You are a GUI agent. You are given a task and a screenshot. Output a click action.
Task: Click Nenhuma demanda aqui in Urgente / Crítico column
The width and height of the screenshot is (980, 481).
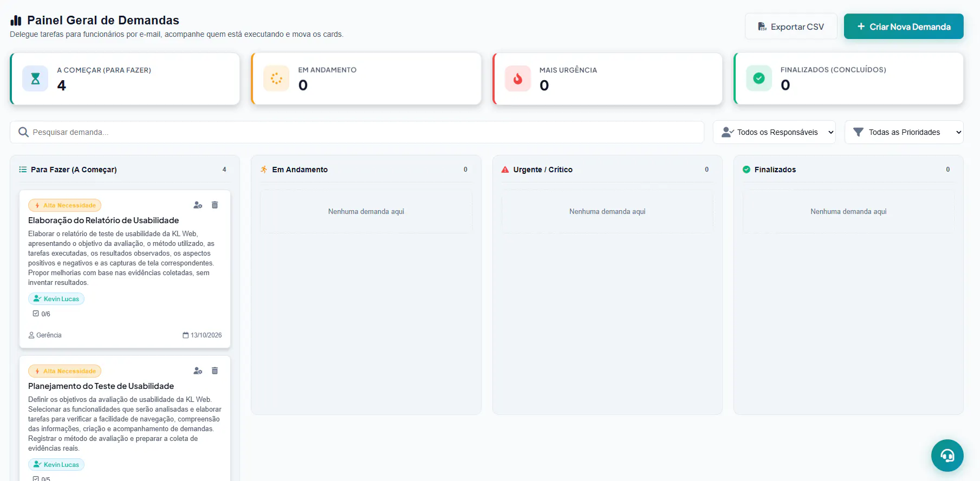pos(607,212)
